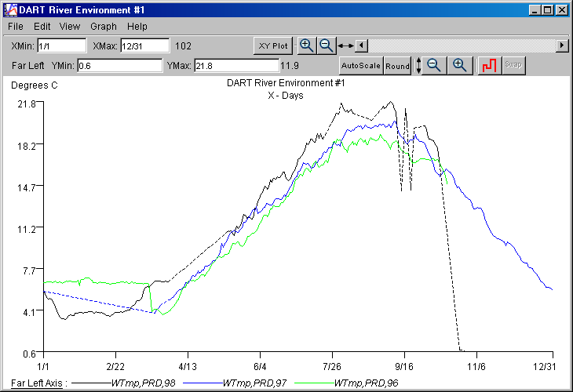The width and height of the screenshot is (573, 392).
Task: Open the Graph menu
Action: click(103, 27)
